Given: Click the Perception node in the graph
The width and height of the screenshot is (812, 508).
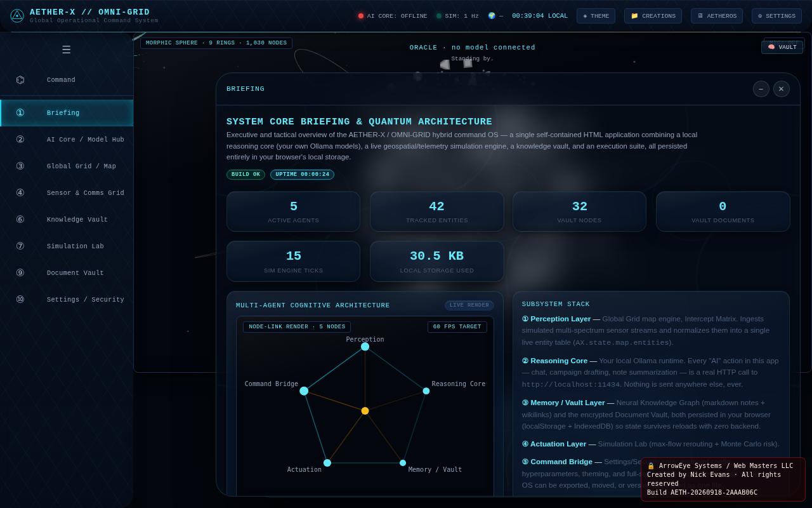Looking at the screenshot, I should pyautogui.click(x=365, y=347).
